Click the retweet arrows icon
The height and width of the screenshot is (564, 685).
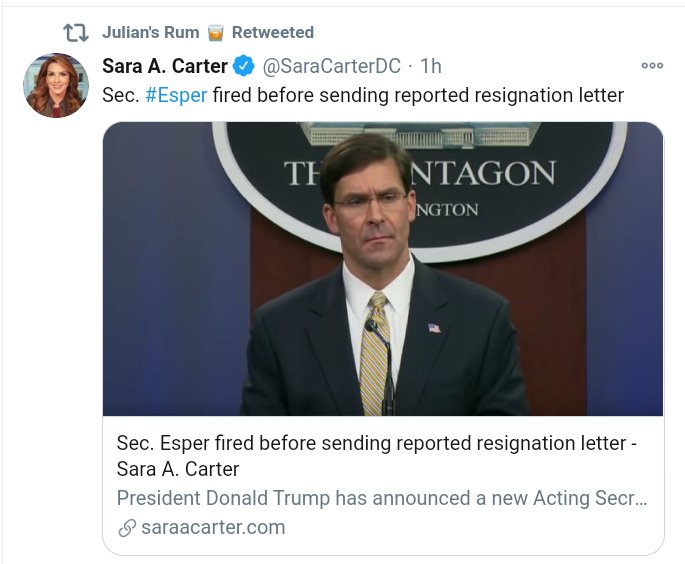pyautogui.click(x=76, y=33)
